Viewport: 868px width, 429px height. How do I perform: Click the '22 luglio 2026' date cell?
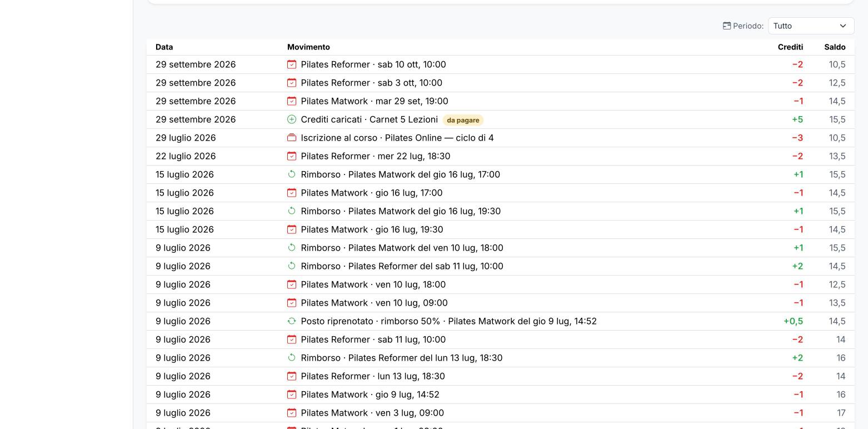coord(186,156)
